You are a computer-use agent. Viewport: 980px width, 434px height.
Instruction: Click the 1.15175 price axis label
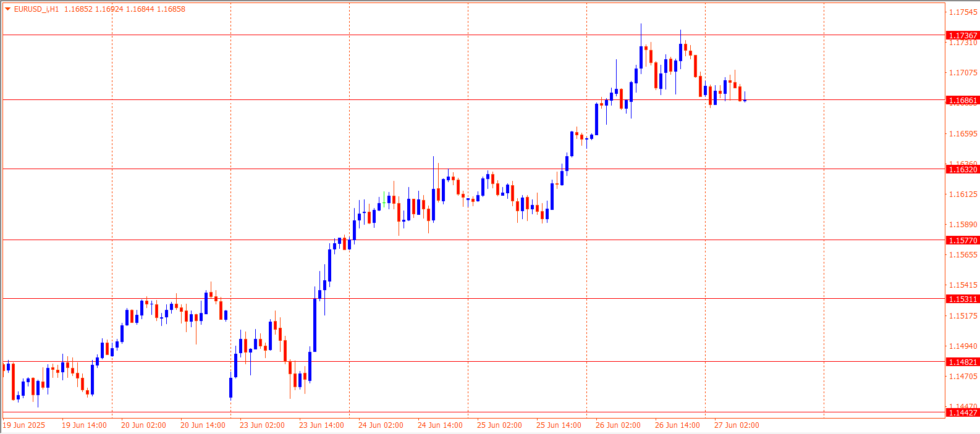(963, 316)
